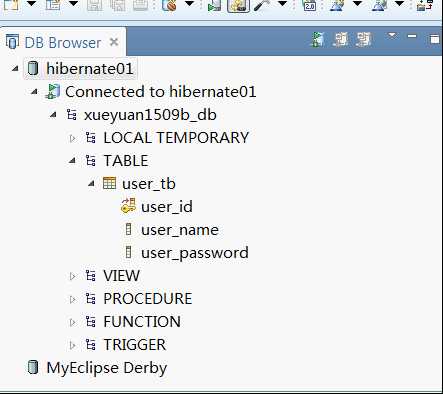Viewport: 443px width, 394px height.
Task: Select the user_tb table
Action: click(x=149, y=184)
